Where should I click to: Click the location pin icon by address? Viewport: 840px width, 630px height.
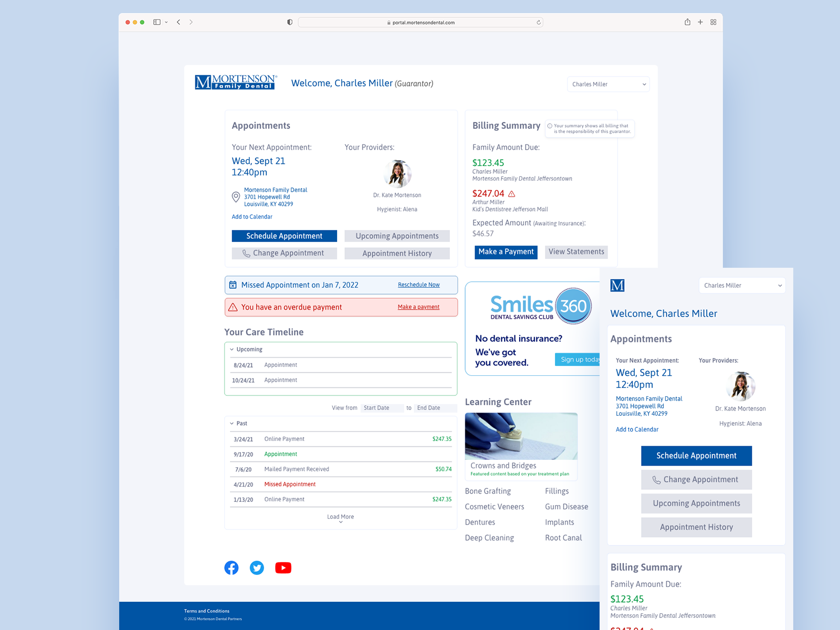click(236, 197)
